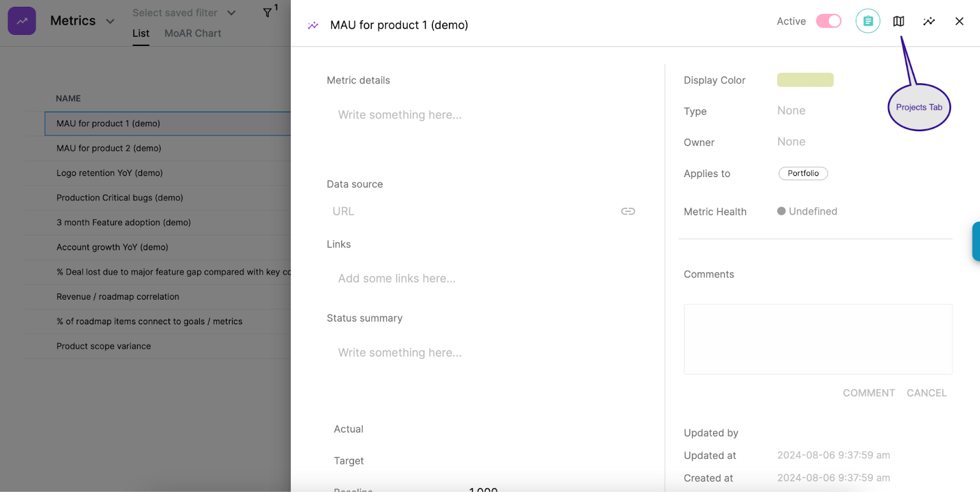This screenshot has width=980, height=492.
Task: Expand the Metrics module dropdown
Action: pos(110,21)
